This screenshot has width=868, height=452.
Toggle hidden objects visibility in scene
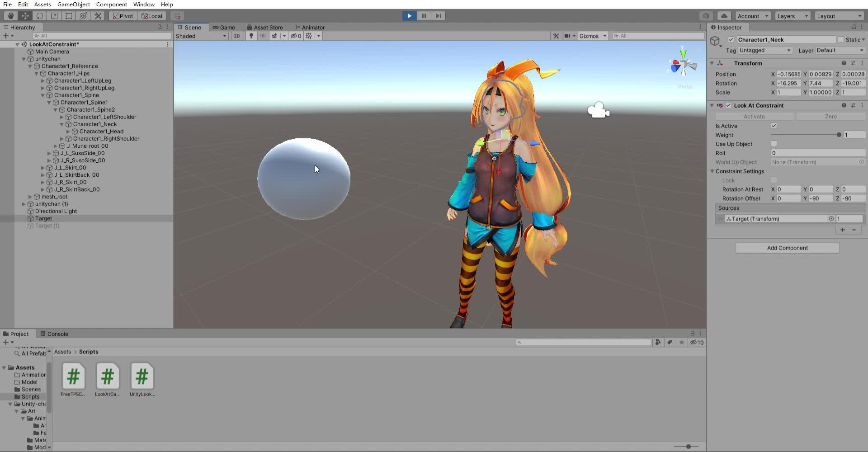(x=296, y=36)
